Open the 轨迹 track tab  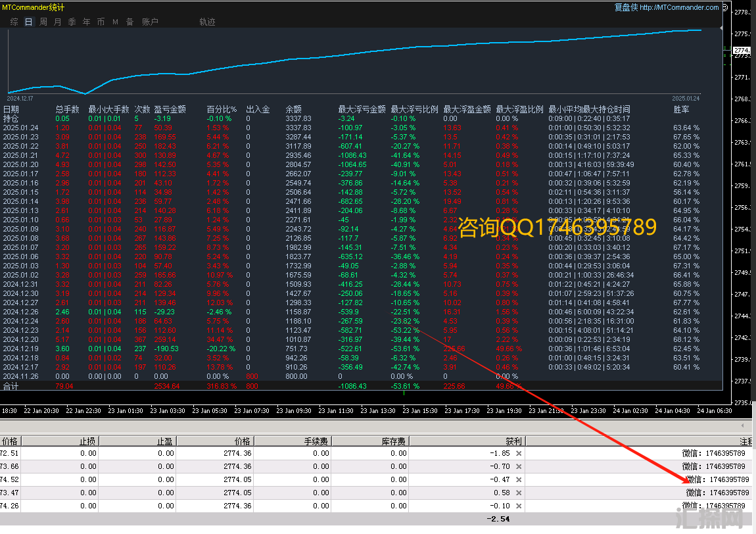coord(207,22)
